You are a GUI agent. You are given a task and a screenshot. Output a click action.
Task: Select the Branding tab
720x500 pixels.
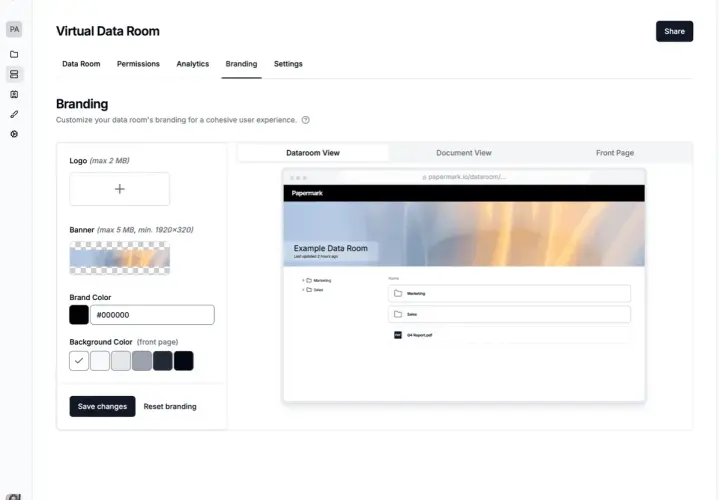[x=241, y=64]
